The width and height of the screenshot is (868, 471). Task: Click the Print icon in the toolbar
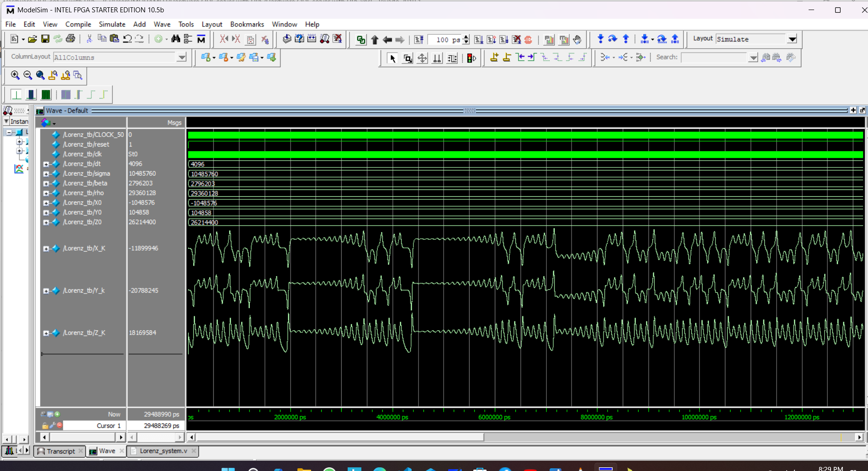click(x=70, y=39)
